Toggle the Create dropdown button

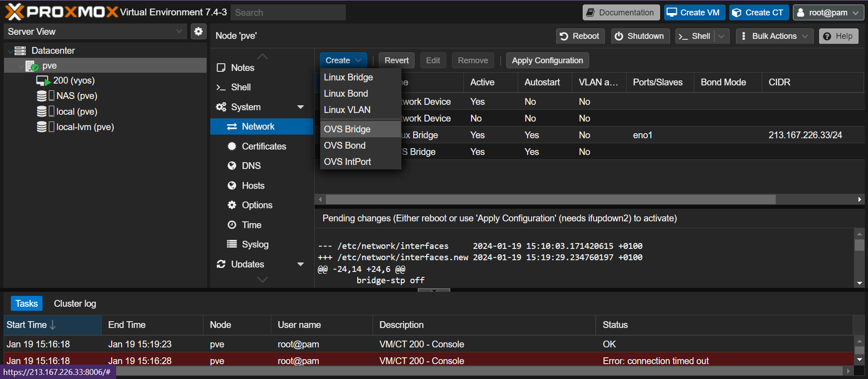[343, 61]
